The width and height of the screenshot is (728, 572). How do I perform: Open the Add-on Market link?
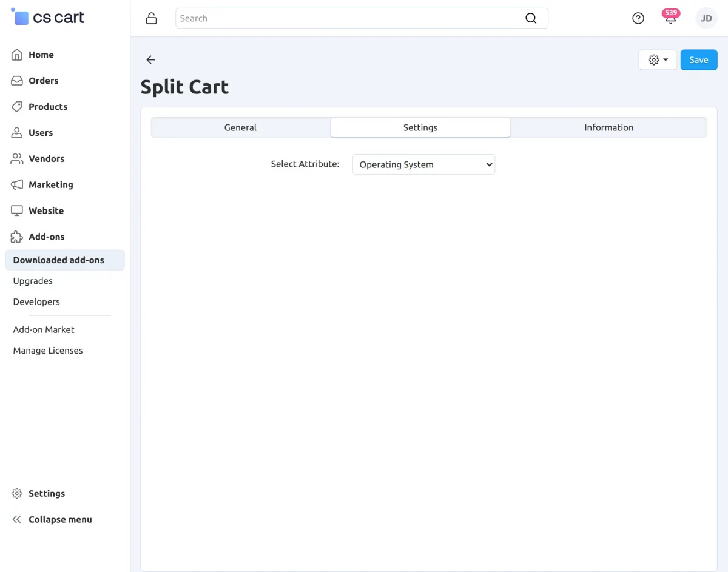pyautogui.click(x=44, y=329)
